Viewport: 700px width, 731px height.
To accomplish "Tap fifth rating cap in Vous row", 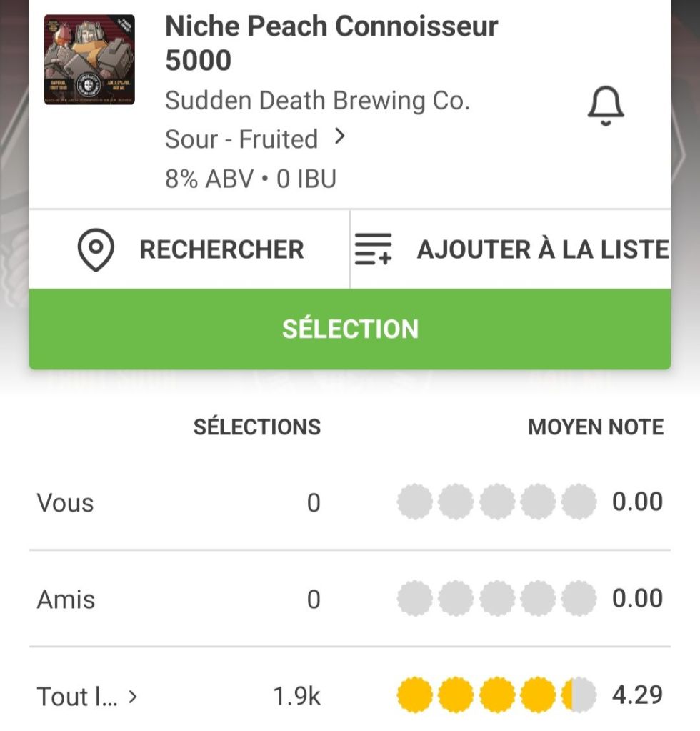I will pos(579,502).
